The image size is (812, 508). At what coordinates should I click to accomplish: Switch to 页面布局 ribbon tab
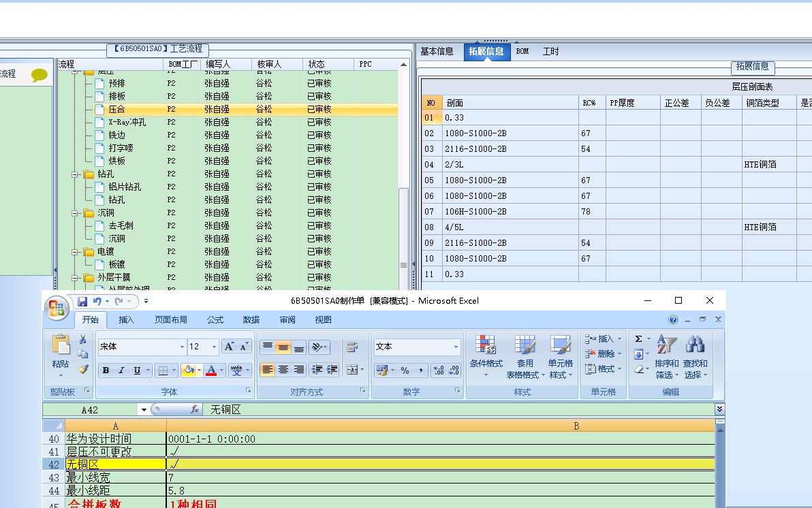tap(171, 320)
